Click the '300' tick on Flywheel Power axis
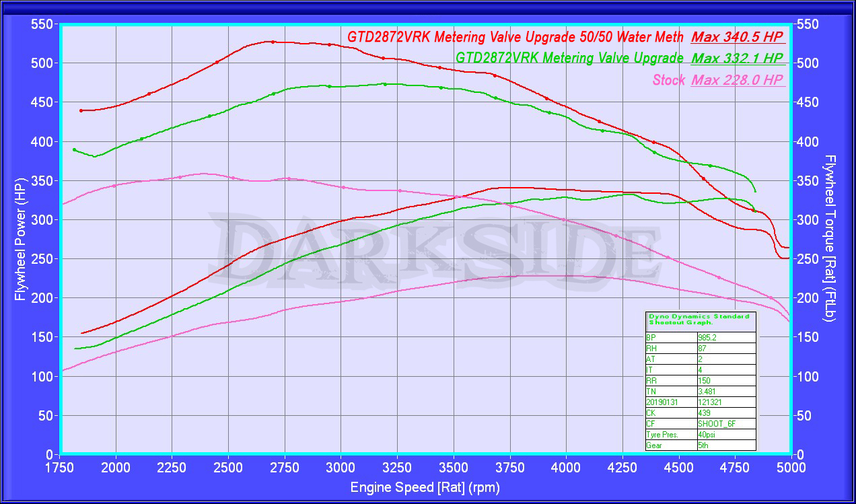This screenshot has height=504, width=856. 42,220
